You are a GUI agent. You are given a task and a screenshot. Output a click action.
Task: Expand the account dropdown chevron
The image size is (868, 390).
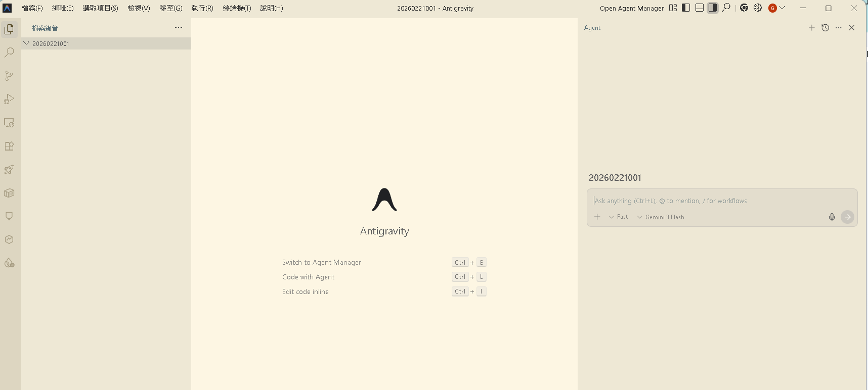783,8
